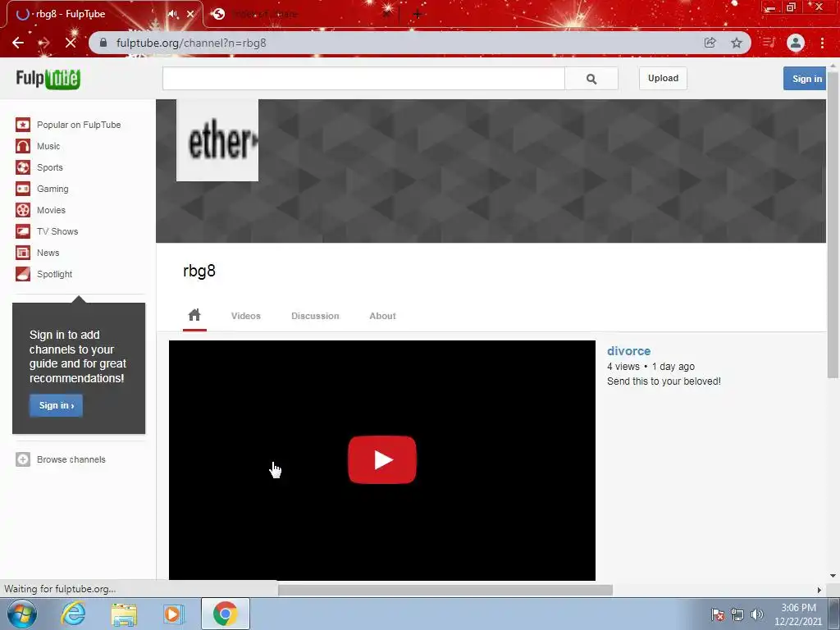Open the divorce video title link
This screenshot has height=630, width=840.
click(x=629, y=351)
